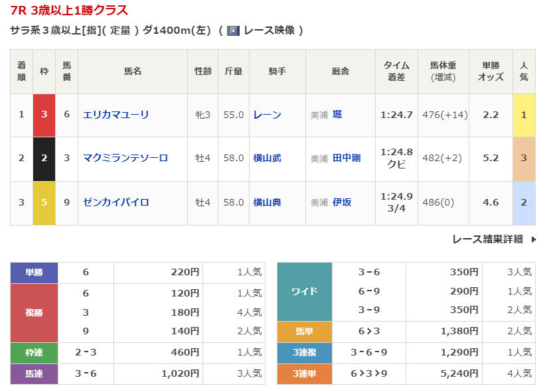
Task: Click the yellow popularity rank 1 cell
Action: click(x=524, y=115)
